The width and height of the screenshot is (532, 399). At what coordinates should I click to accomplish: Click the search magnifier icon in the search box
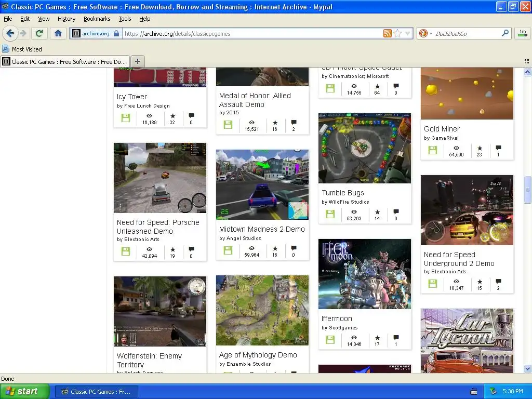pyautogui.click(x=505, y=33)
